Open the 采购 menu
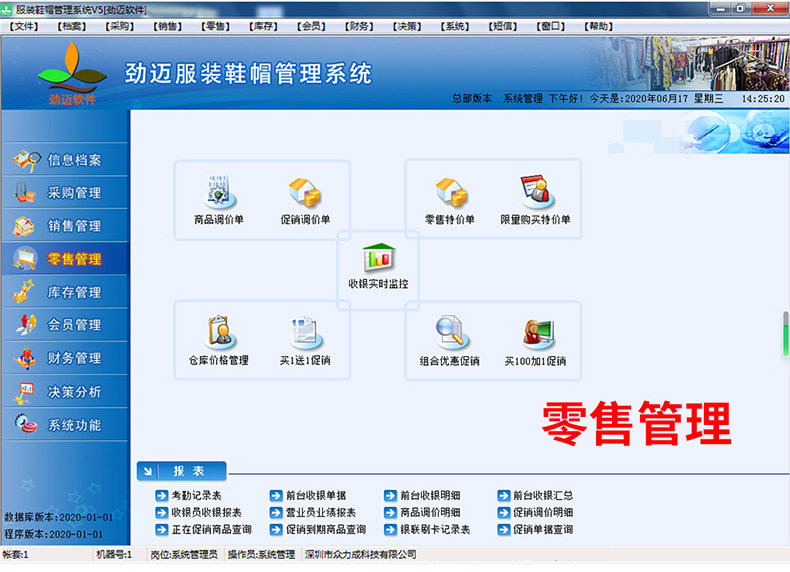 tap(120, 26)
